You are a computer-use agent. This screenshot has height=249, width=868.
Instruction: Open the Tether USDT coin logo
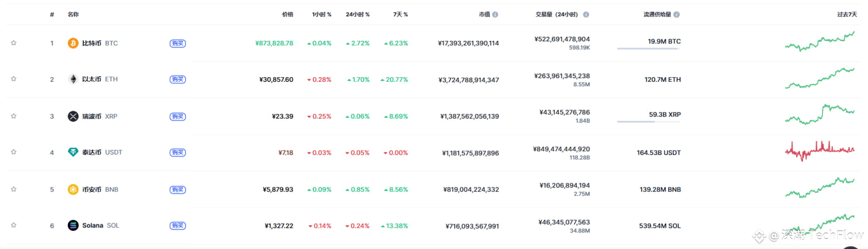pyautogui.click(x=73, y=152)
